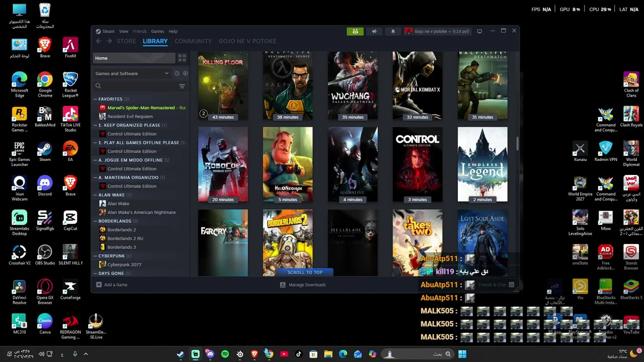This screenshot has height=362, width=644.
Task: Open Rocket League desktop icon
Action: click(x=70, y=85)
